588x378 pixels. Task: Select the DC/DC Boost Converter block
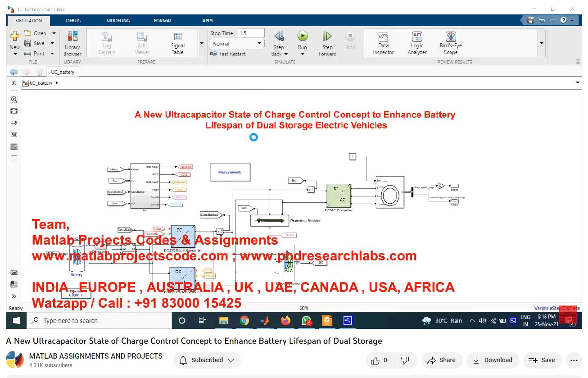pos(183,237)
